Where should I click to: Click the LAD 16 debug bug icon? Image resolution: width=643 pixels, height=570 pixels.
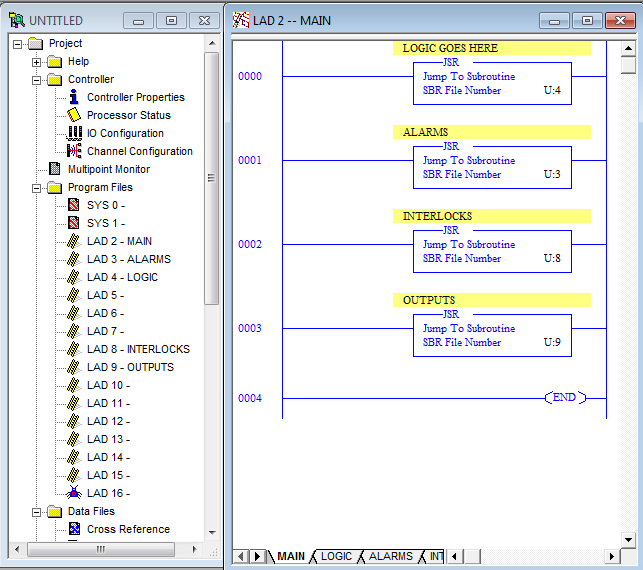tap(74, 493)
